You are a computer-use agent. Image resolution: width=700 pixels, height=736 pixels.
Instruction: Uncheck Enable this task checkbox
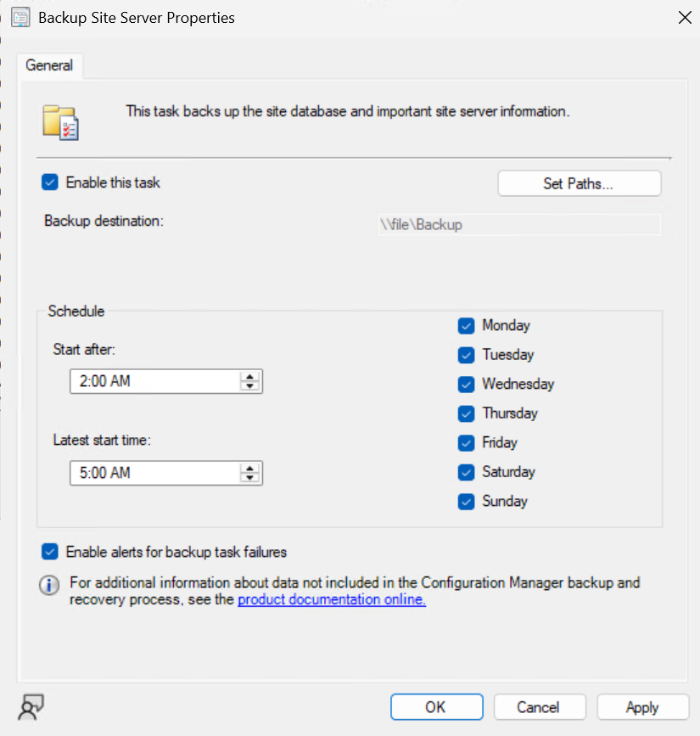click(x=50, y=183)
